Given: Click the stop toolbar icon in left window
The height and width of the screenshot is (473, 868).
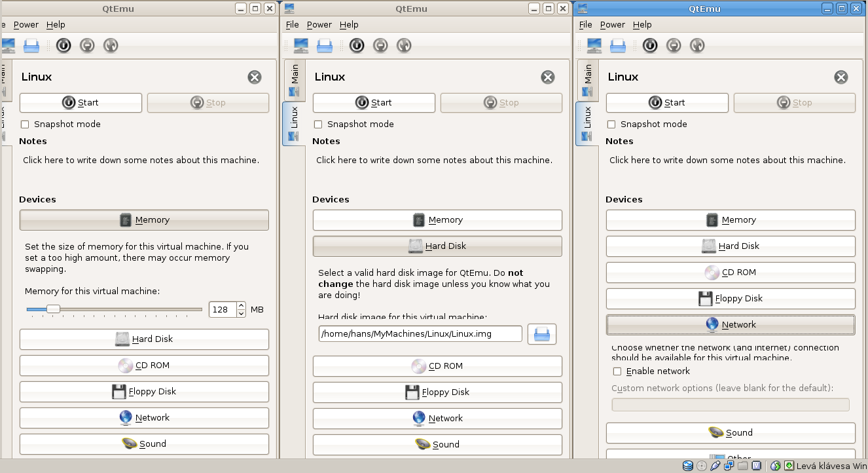Looking at the screenshot, I should pyautogui.click(x=87, y=45).
